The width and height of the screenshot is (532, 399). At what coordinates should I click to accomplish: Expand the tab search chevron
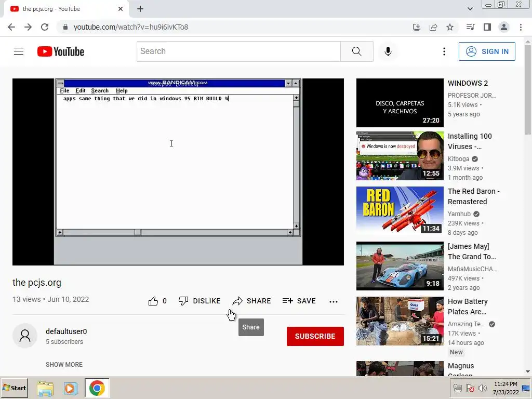click(470, 9)
